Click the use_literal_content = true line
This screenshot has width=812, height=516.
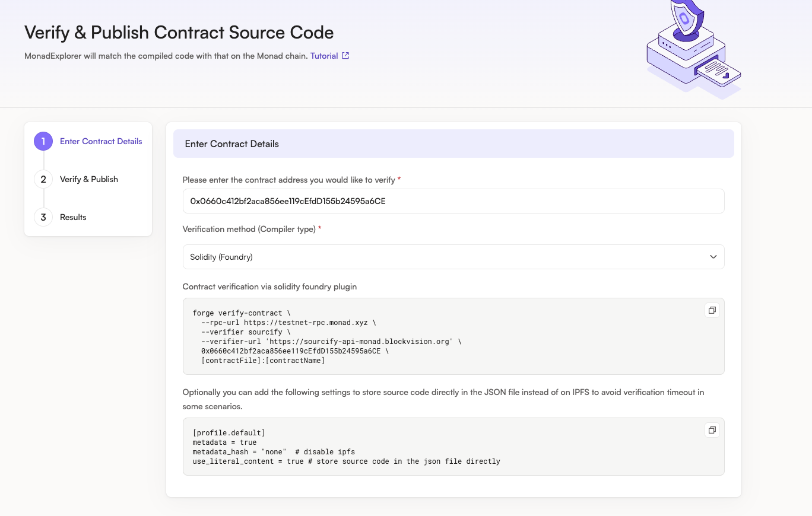[346, 461]
